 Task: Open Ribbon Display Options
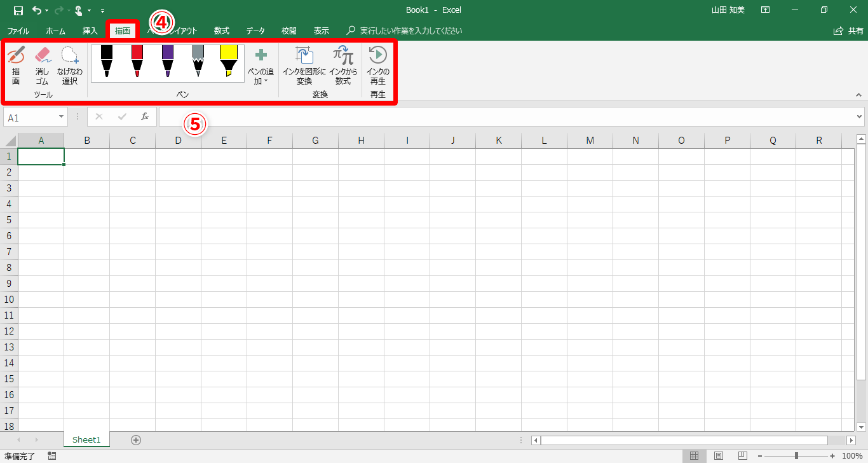pyautogui.click(x=766, y=10)
